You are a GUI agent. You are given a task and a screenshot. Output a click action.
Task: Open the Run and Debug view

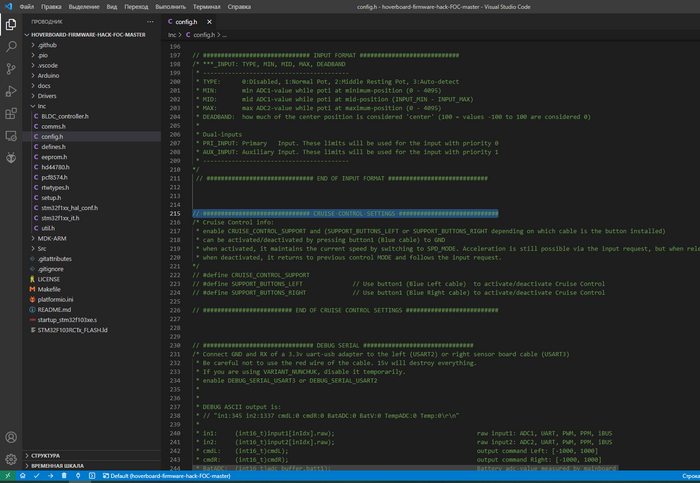pyautogui.click(x=11, y=92)
